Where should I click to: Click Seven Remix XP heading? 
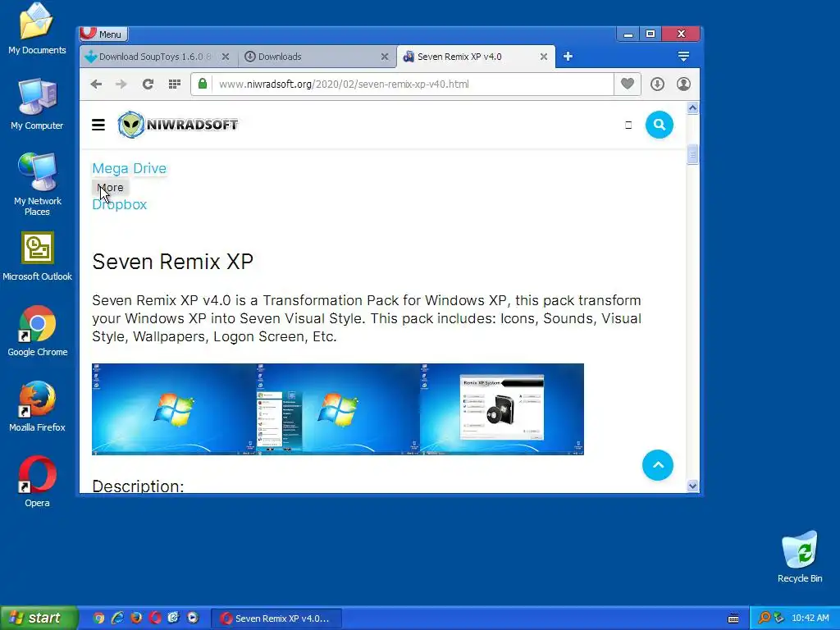point(172,262)
